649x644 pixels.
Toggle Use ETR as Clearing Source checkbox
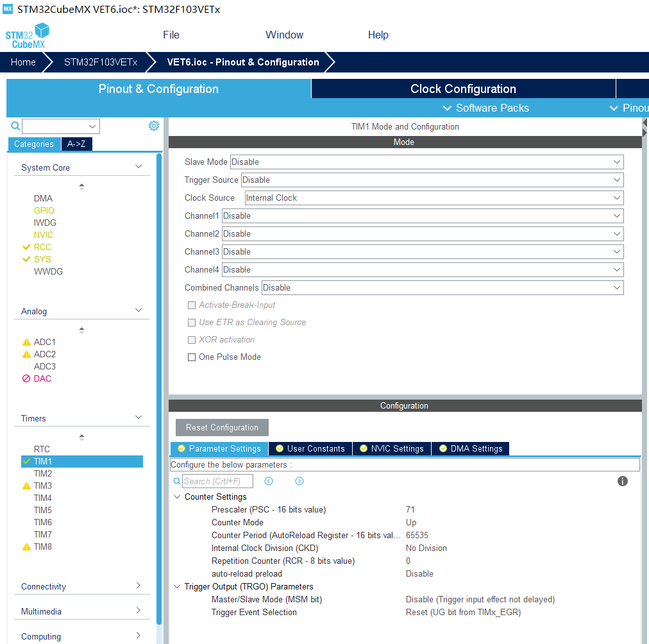[x=192, y=323]
